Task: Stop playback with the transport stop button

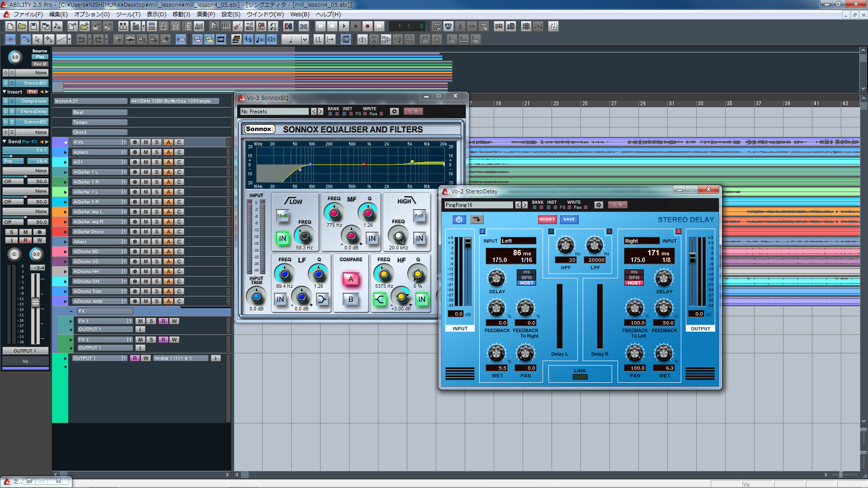Action: click(356, 26)
